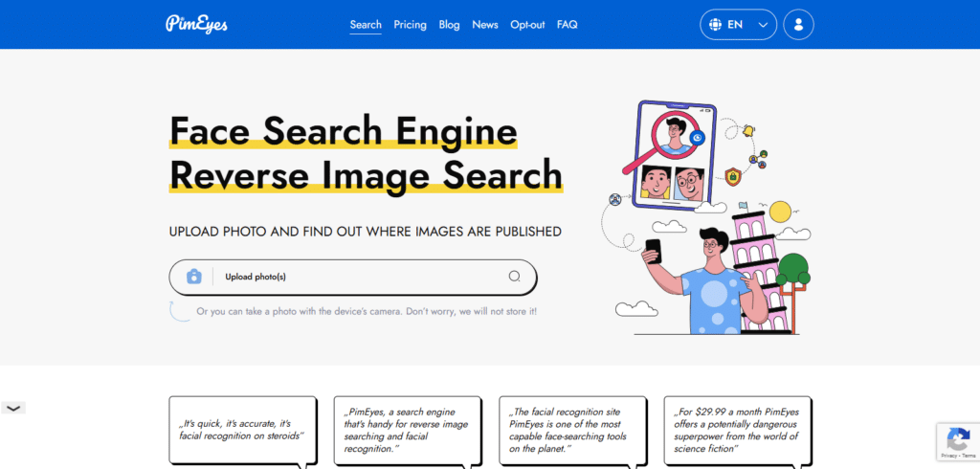
Task: Click the reCAPTCHA badge icon
Action: click(x=958, y=439)
